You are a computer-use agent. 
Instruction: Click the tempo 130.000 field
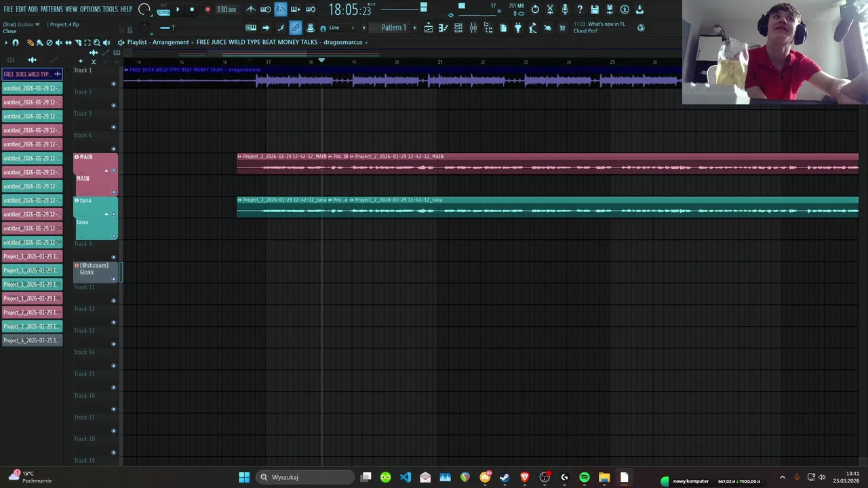tap(226, 9)
